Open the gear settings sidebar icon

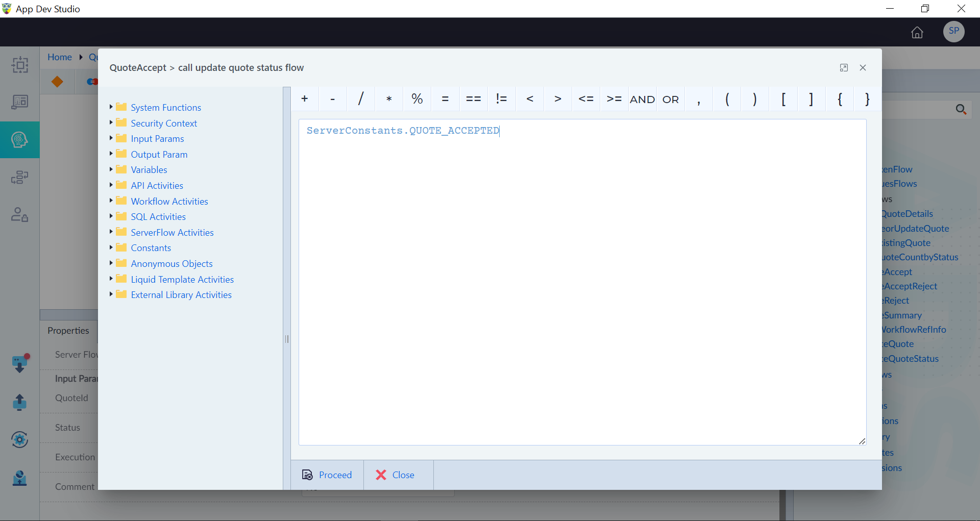click(x=19, y=439)
